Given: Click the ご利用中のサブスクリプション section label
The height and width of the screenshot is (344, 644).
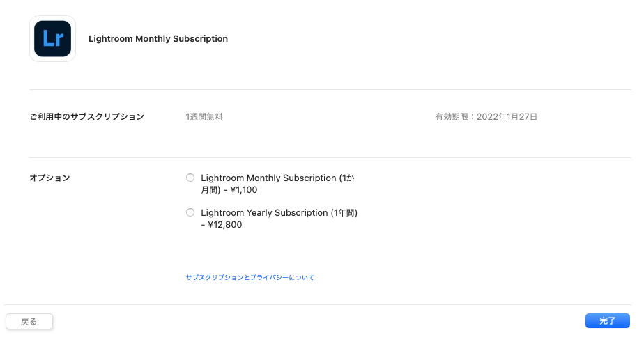Looking at the screenshot, I should [x=86, y=117].
